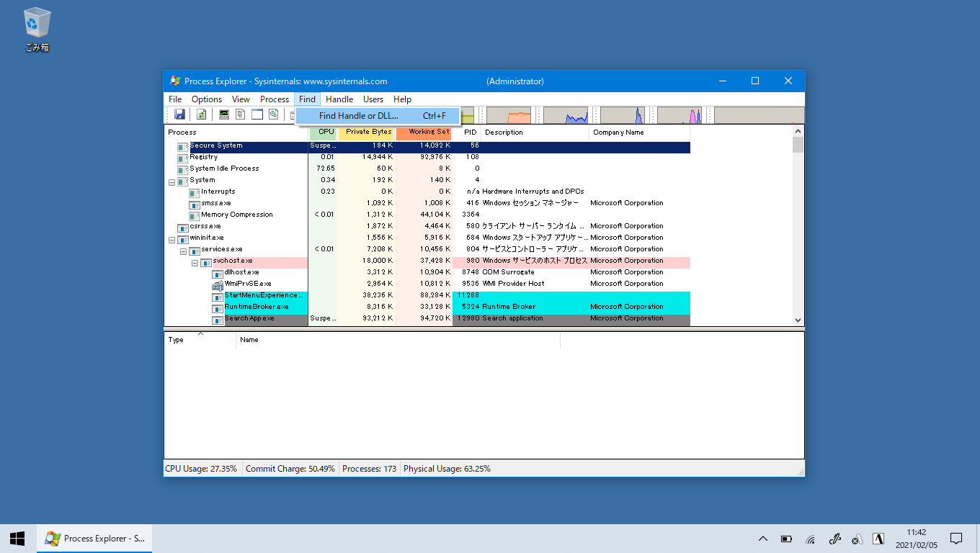Image resolution: width=980 pixels, height=553 pixels.
Task: Click the mini graph with single blue spike
Action: point(623,115)
